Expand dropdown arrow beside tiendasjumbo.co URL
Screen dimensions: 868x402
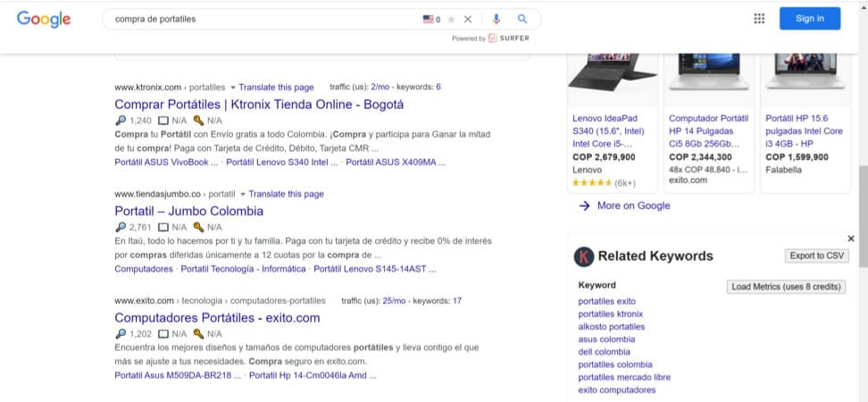243,194
